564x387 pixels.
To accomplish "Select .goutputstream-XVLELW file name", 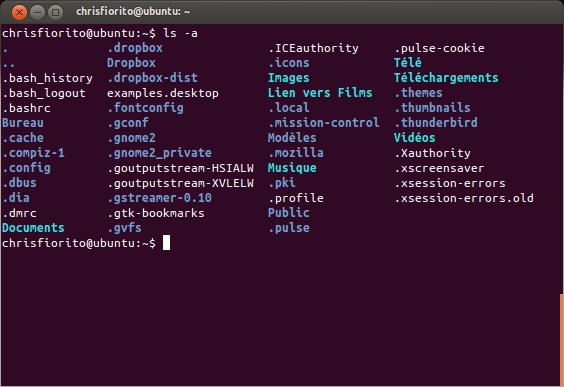I will tap(181, 183).
